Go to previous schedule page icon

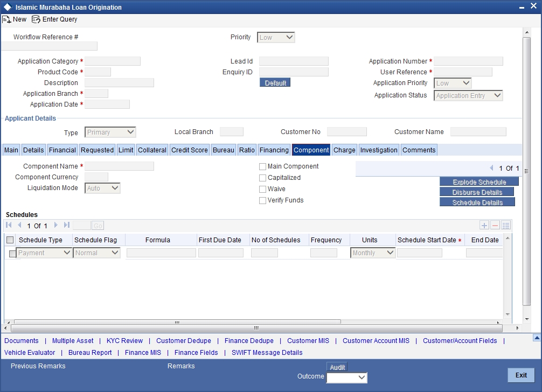pos(20,225)
